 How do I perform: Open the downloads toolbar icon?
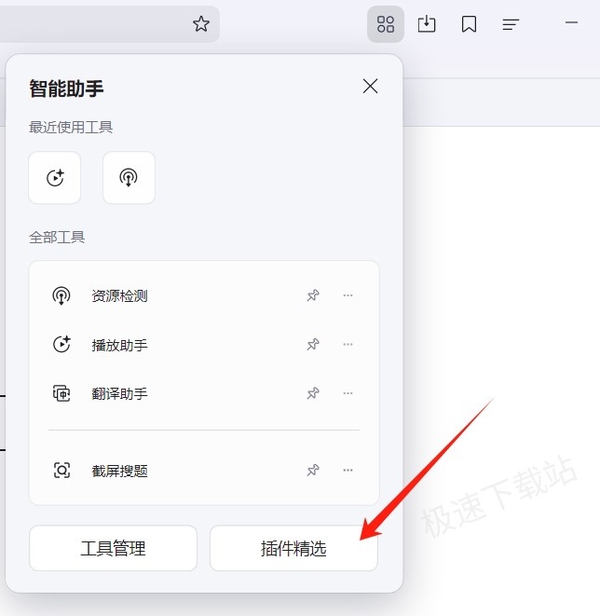pyautogui.click(x=426, y=24)
